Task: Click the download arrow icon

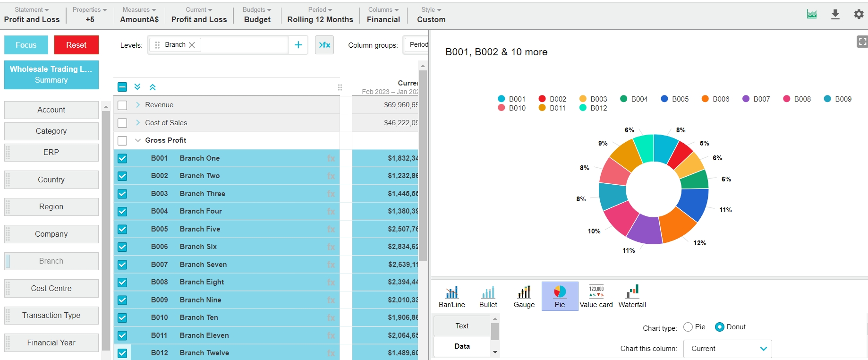Action: (x=835, y=15)
